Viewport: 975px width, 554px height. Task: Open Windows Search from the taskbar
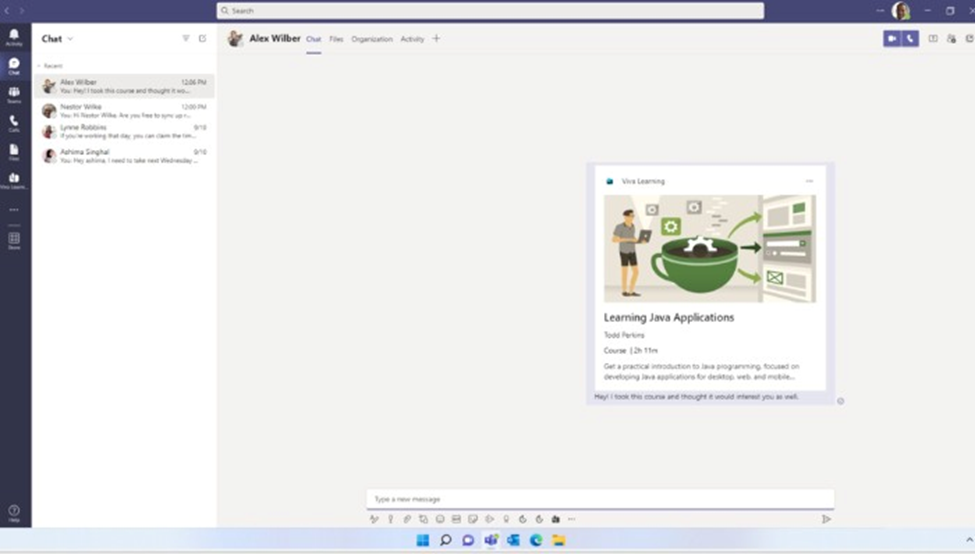445,540
